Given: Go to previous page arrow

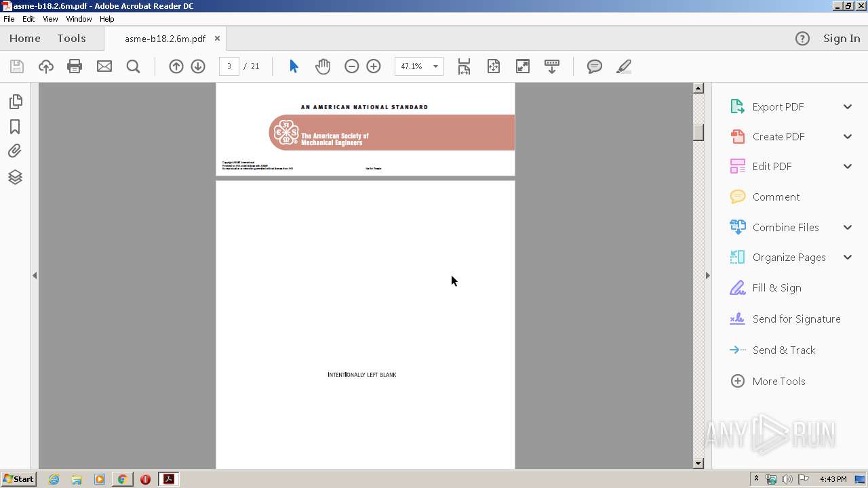Looking at the screenshot, I should pyautogui.click(x=176, y=66).
